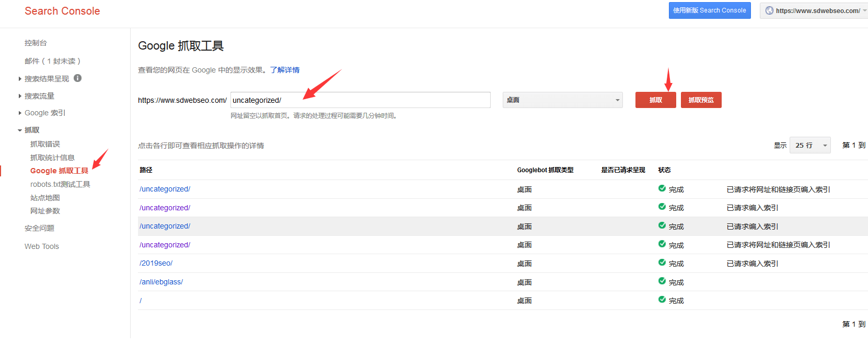868x358 pixels.
Task: Click the globe icon in the site selector
Action: click(769, 10)
